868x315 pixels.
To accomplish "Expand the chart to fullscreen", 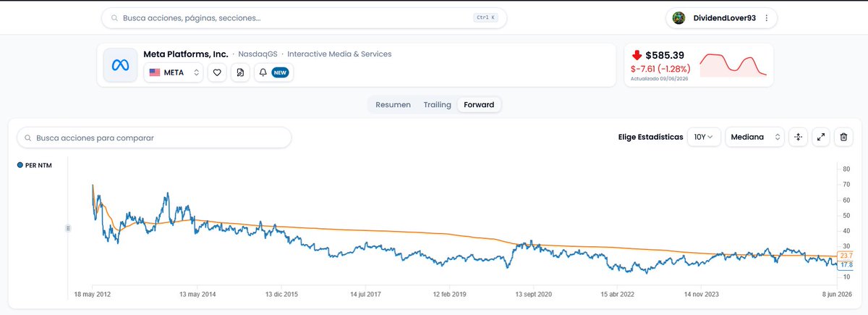I will [x=821, y=137].
